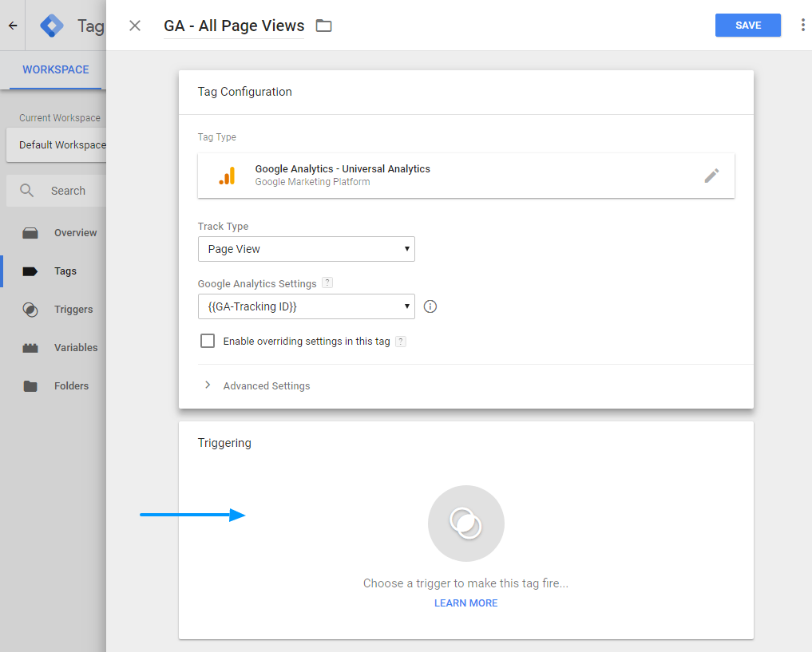The image size is (812, 652).
Task: Open the three-dot more options menu
Action: pos(802,26)
